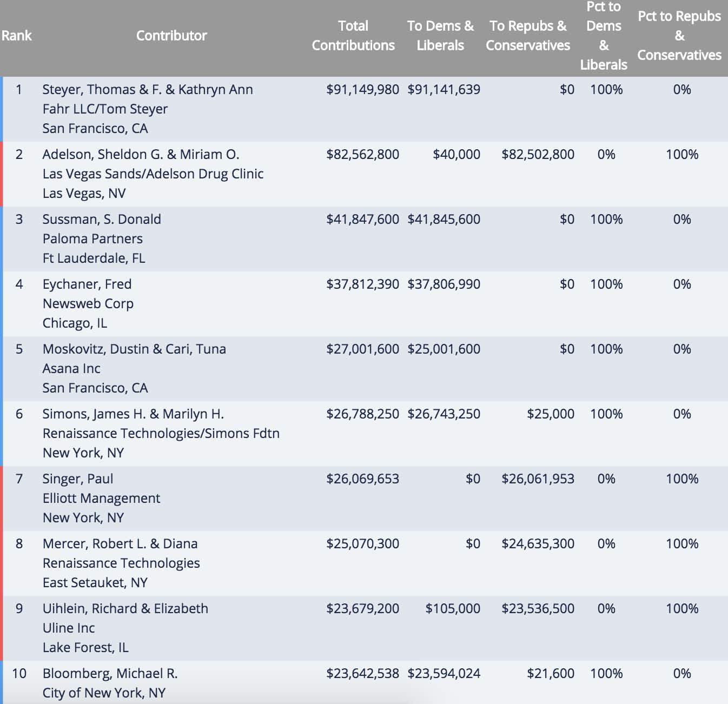Click Newsweb Corp employer text
This screenshot has height=704, width=728.
coord(88,303)
